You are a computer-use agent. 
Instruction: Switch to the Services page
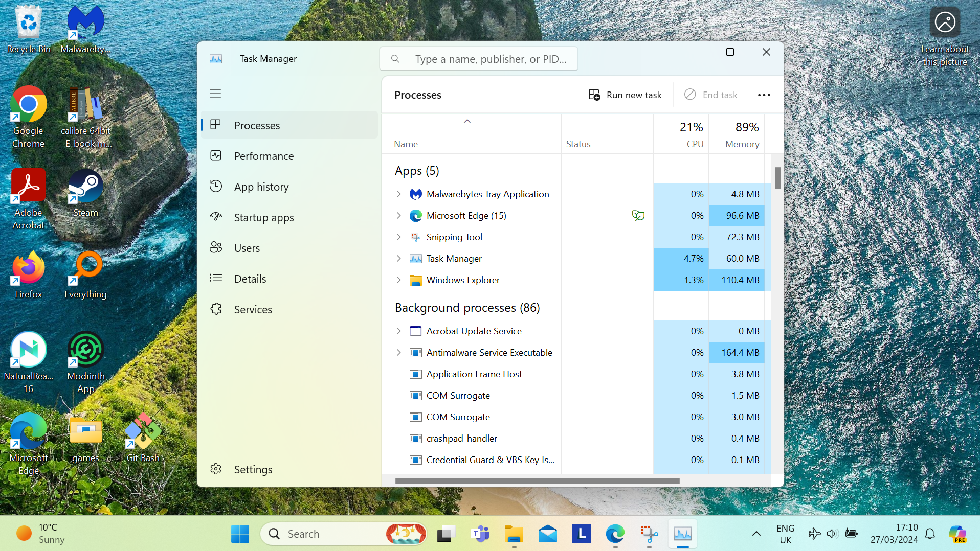pos(253,309)
